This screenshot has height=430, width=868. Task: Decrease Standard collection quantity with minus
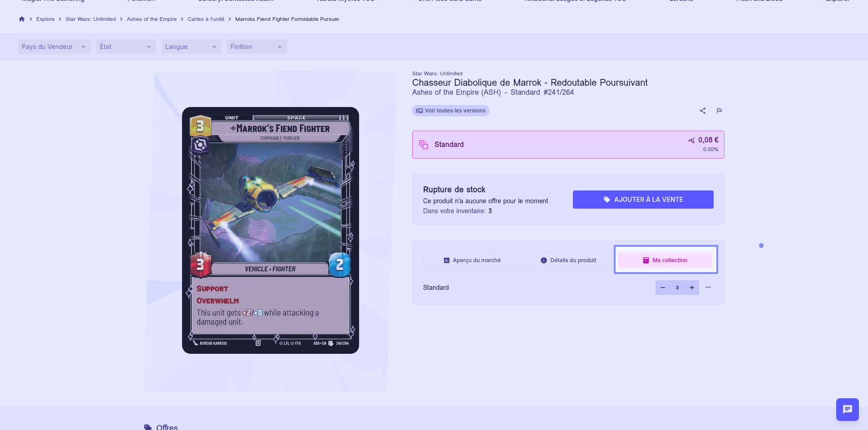point(663,288)
